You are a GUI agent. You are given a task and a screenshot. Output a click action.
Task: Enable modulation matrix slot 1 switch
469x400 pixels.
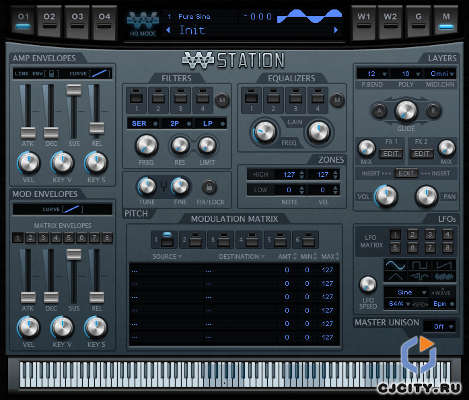167,239
